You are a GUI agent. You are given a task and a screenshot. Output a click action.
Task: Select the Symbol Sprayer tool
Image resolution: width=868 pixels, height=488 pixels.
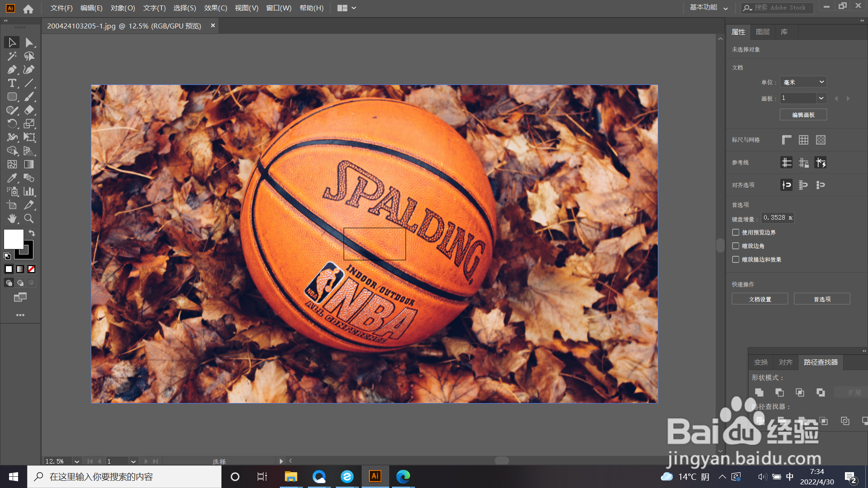(12, 192)
